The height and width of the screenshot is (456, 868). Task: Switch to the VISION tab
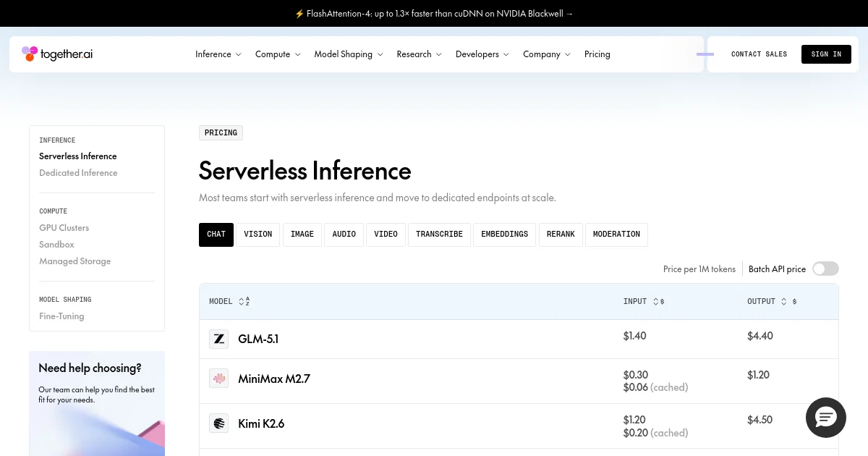[x=258, y=235]
